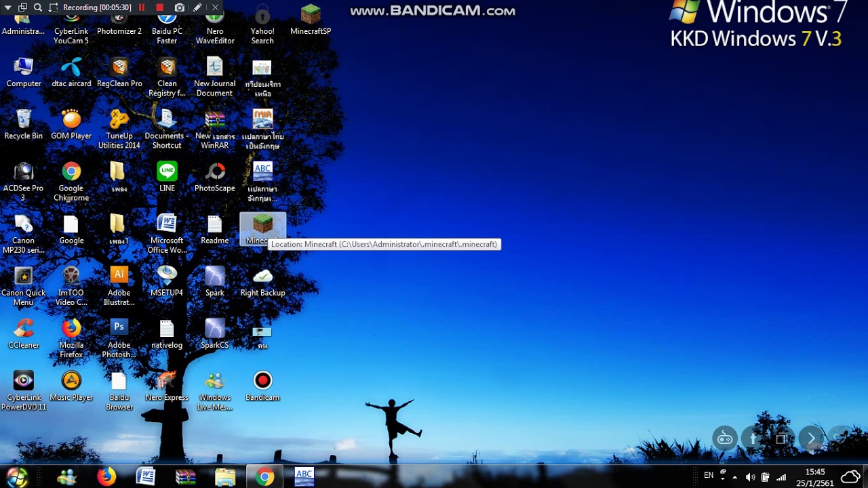Select the Minecraft desktop icon

(x=262, y=229)
